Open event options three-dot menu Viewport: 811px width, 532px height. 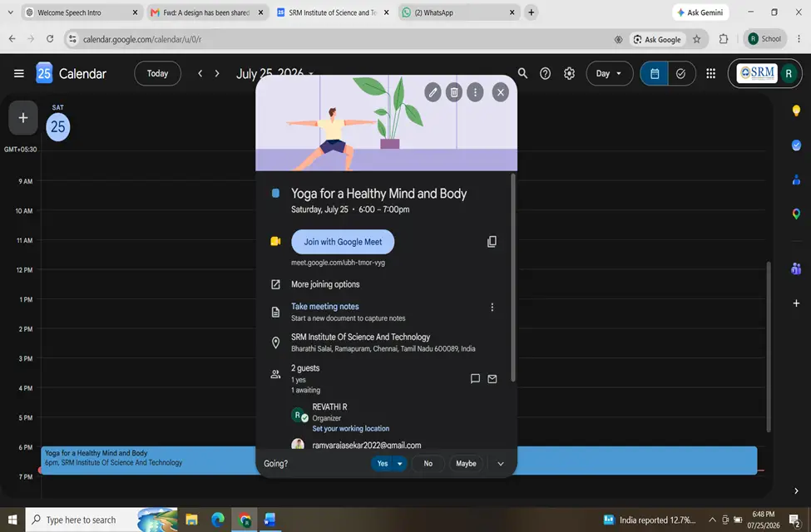[x=475, y=92]
